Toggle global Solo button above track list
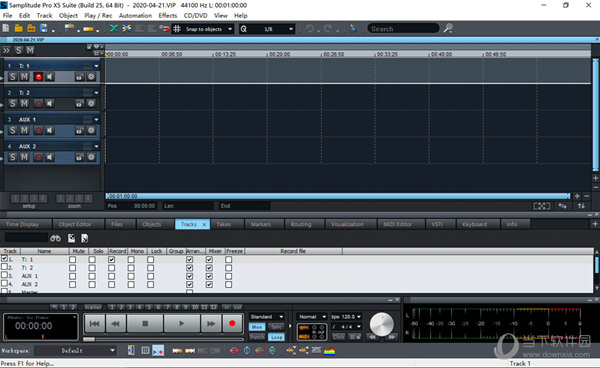600x368 pixels. (x=18, y=50)
